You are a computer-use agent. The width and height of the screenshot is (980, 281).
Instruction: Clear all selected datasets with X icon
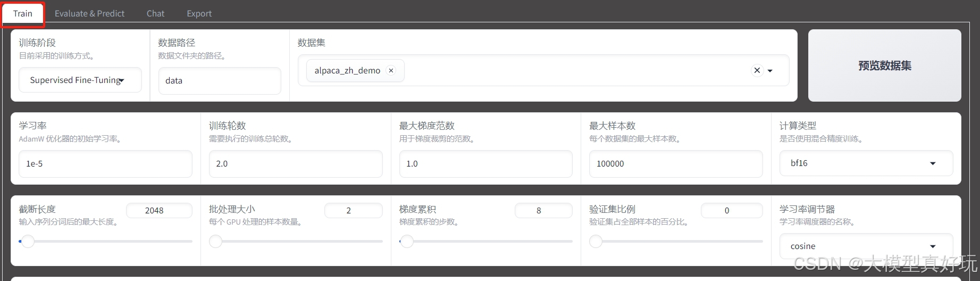757,70
